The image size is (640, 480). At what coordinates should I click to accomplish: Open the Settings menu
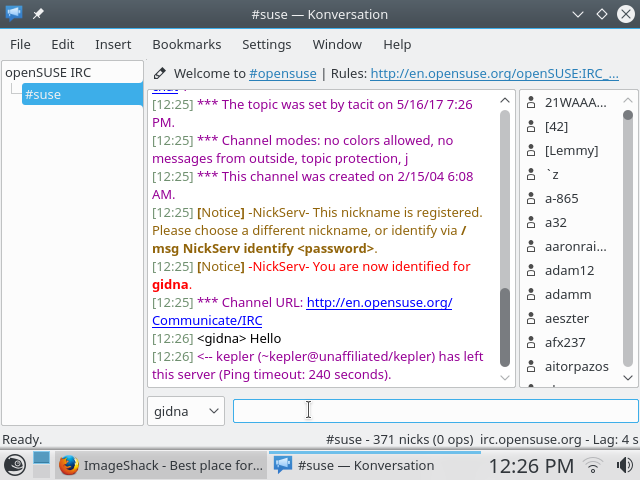[x=267, y=44]
